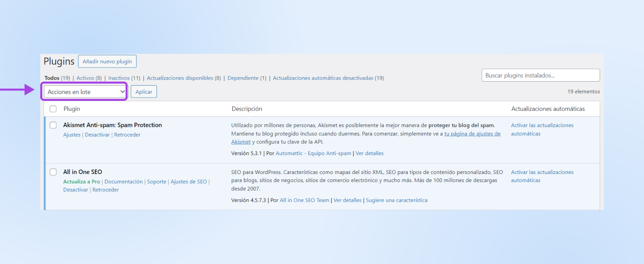Screen dimensions: 644x264
Task: Select the All in One SEO checkbox
Action: pos(53,172)
